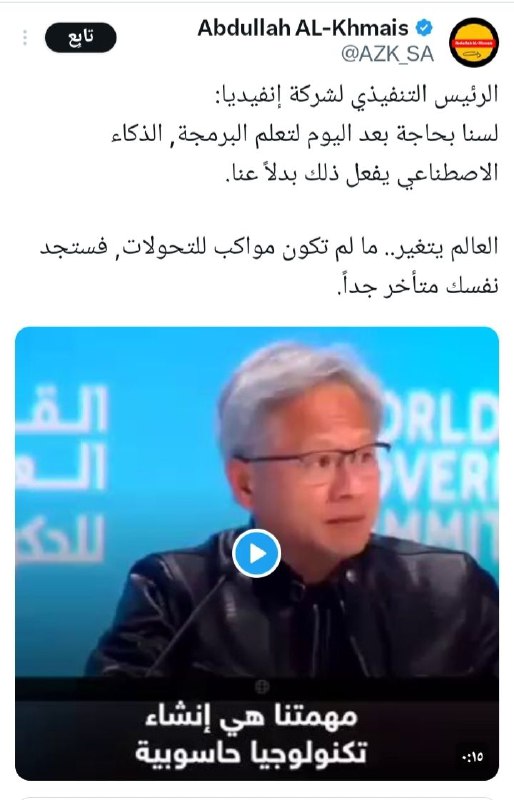This screenshot has width=514, height=800.
Task: Open the three-dot more options menu
Action: 25,37
